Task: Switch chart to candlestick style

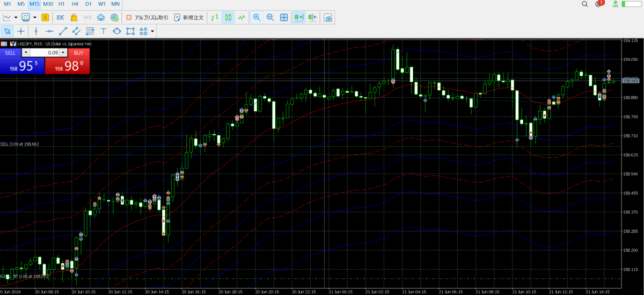Action: (229, 17)
